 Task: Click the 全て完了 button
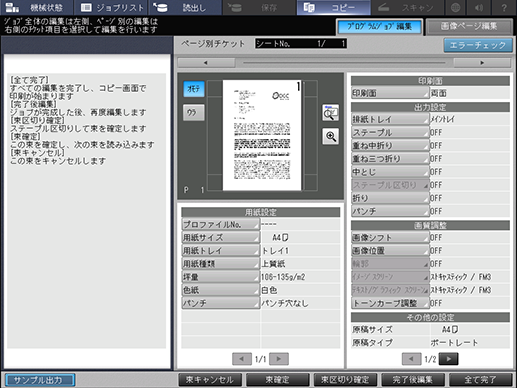pos(481,380)
